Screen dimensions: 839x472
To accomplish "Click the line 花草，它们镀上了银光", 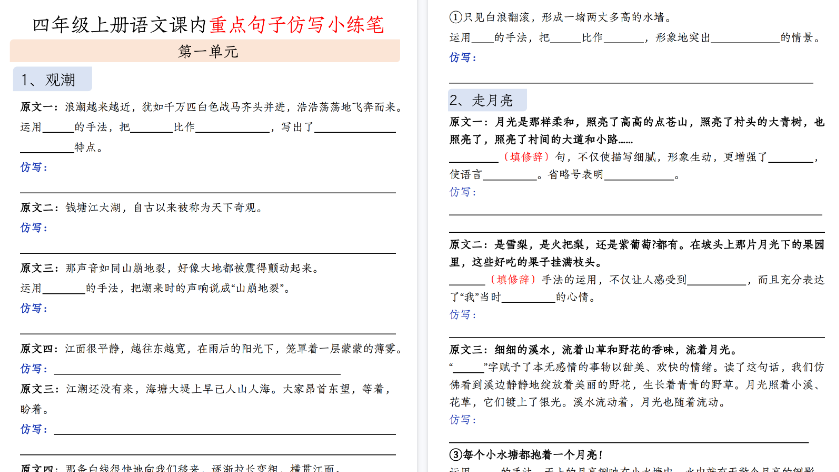I will click(x=588, y=402).
